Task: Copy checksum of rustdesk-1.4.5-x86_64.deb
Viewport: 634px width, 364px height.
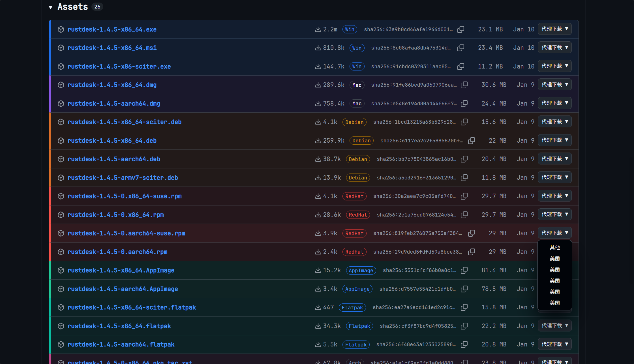Action: click(x=472, y=140)
